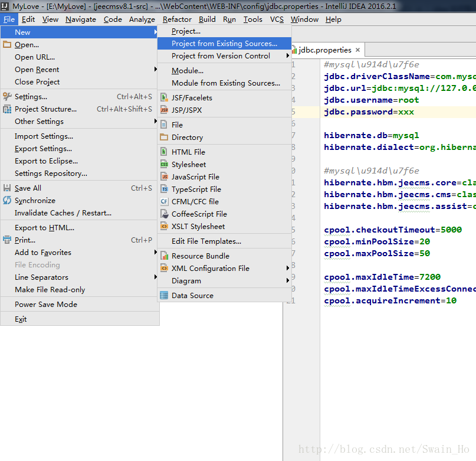Expand the New submenu arrow

[155, 32]
